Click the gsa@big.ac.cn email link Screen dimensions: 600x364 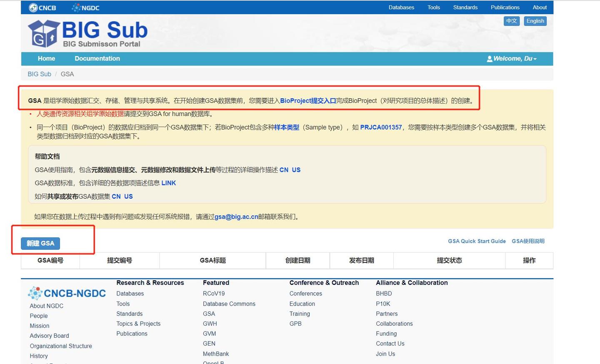tap(236, 217)
